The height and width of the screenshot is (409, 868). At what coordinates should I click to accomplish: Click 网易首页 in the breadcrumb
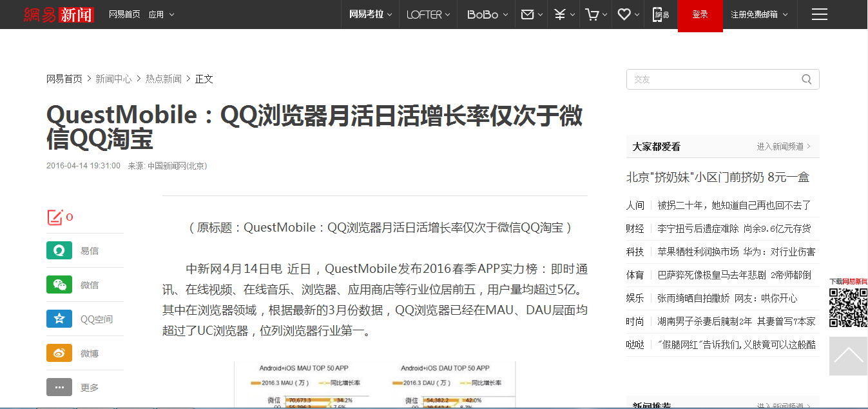point(64,79)
